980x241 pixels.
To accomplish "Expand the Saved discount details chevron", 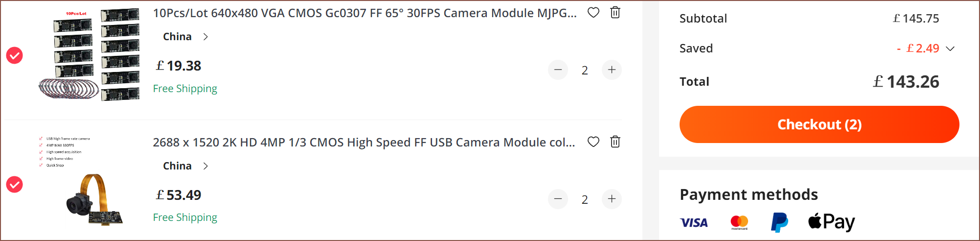I will tap(950, 48).
